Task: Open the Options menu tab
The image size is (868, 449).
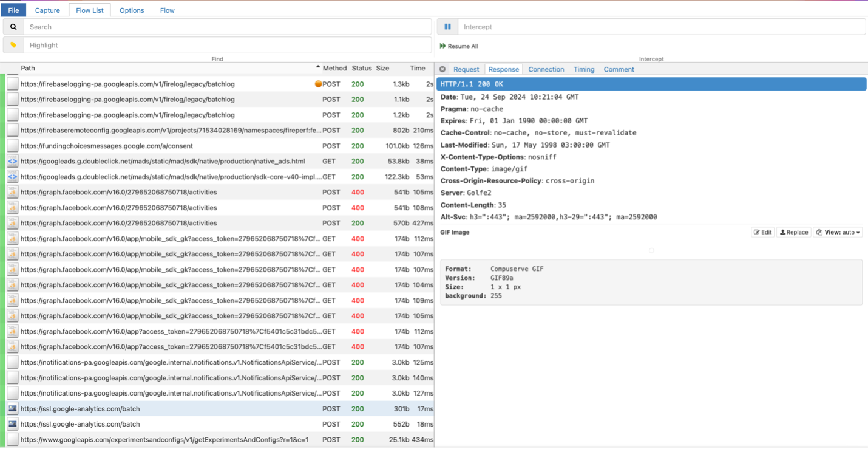Action: click(x=132, y=10)
